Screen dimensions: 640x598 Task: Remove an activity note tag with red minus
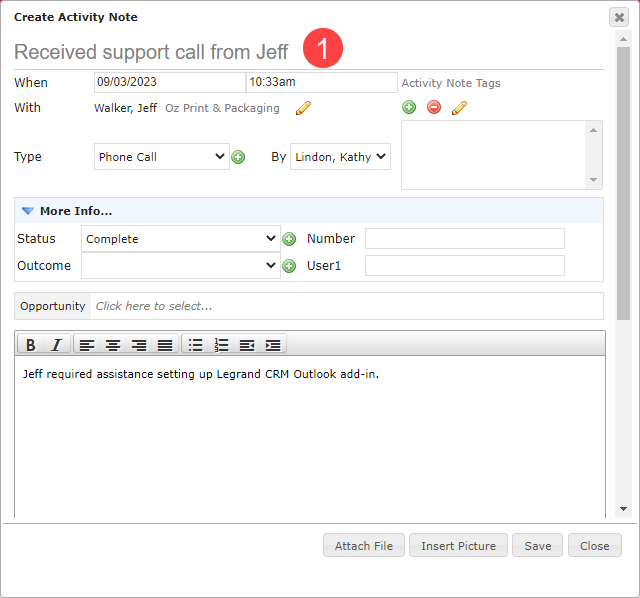tap(434, 107)
